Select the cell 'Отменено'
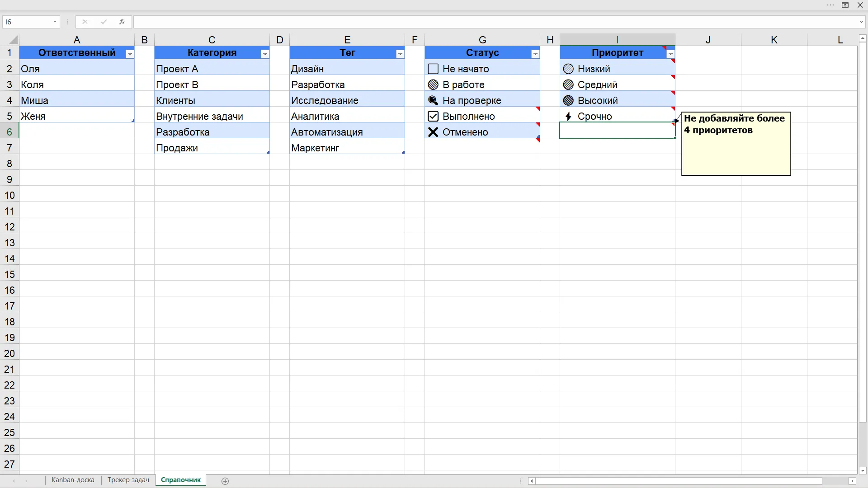The width and height of the screenshot is (868, 488). point(482,132)
